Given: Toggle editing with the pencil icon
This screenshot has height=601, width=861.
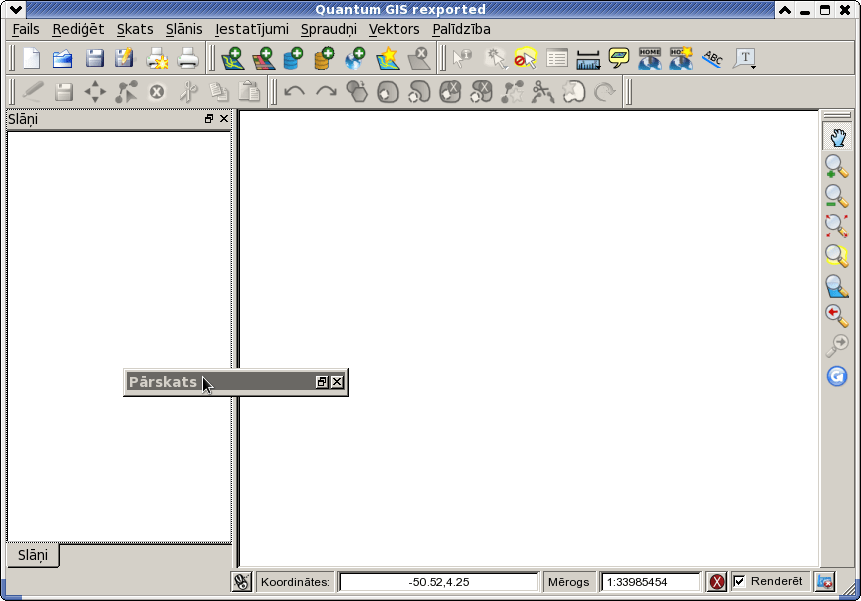Looking at the screenshot, I should pyautogui.click(x=33, y=92).
